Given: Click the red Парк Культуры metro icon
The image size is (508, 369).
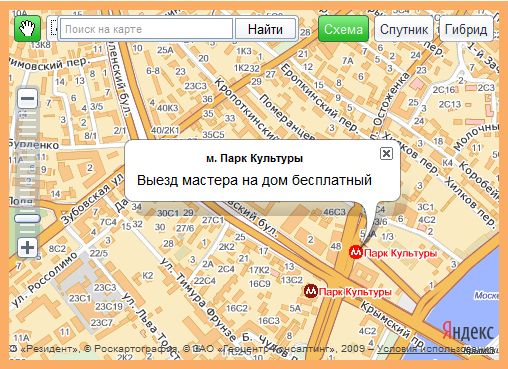Looking at the screenshot, I should (356, 252).
